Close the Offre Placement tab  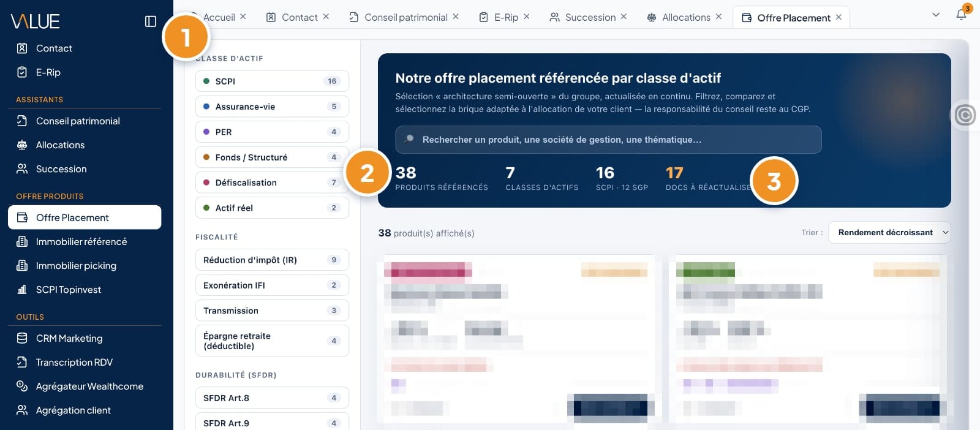839,17
